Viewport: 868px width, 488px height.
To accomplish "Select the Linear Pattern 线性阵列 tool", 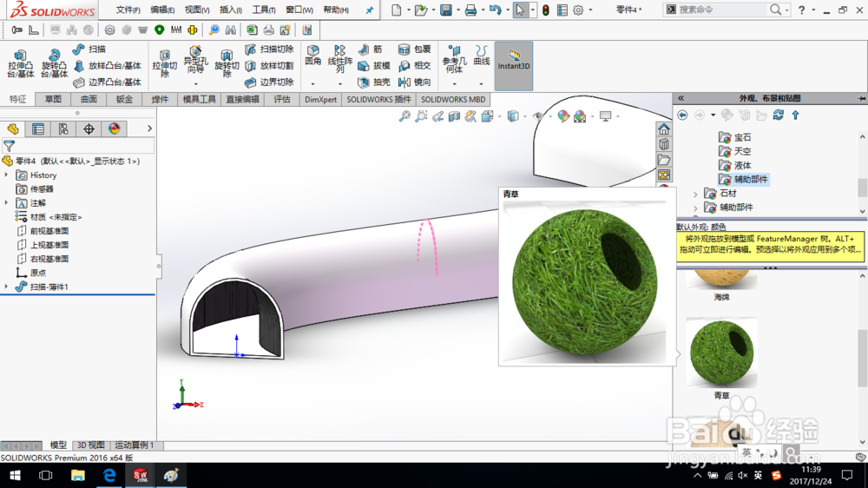I will [x=340, y=59].
